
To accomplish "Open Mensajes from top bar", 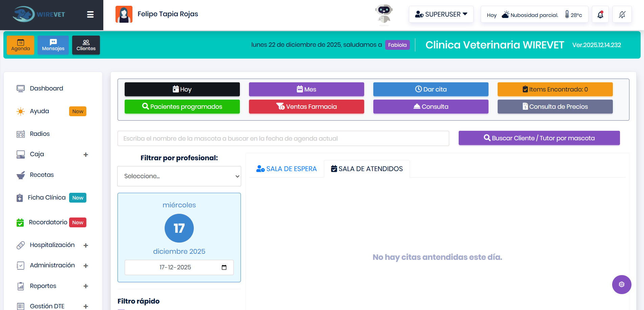I will click(53, 45).
